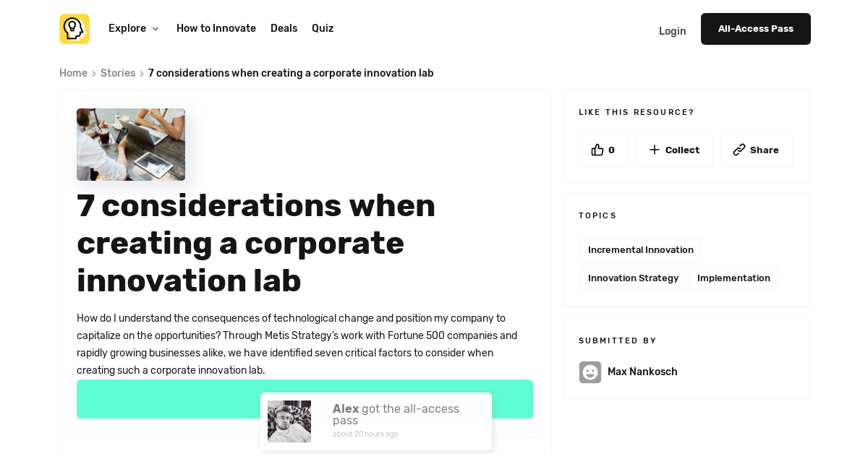This screenshot has width=868, height=454.
Task: Open the article's header thumbnail image
Action: (131, 145)
